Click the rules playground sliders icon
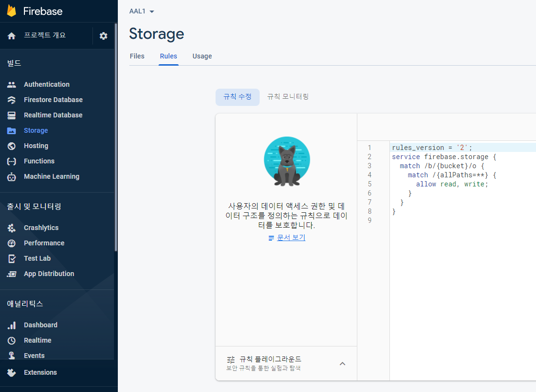The width and height of the screenshot is (536, 392). pyautogui.click(x=231, y=359)
